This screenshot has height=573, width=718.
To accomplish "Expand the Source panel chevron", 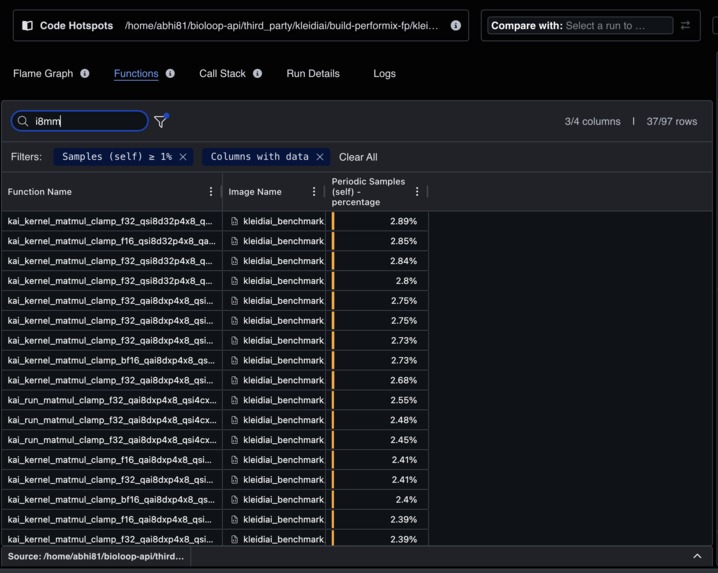I will tap(697, 556).
